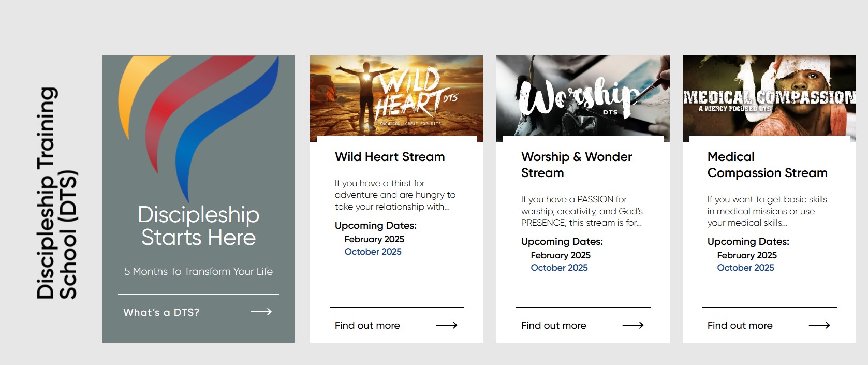Click the Wild Heart card's Find out more arrow
Viewport: 868px width, 365px height.
point(446,325)
